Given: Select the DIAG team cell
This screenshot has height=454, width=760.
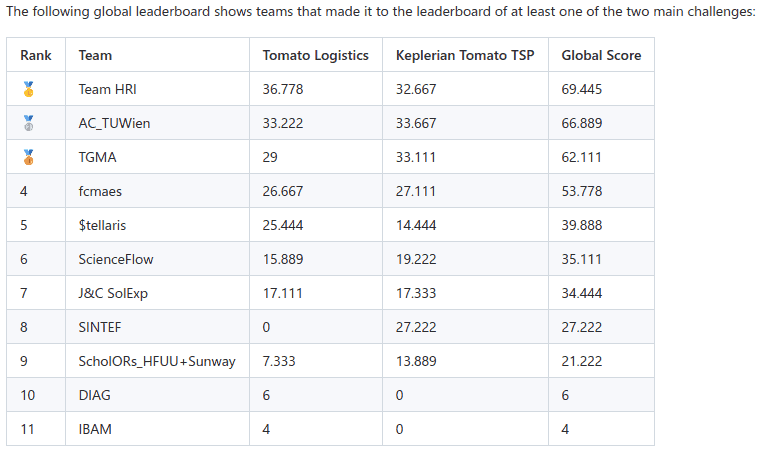Looking at the screenshot, I should pyautogui.click(x=95, y=395).
